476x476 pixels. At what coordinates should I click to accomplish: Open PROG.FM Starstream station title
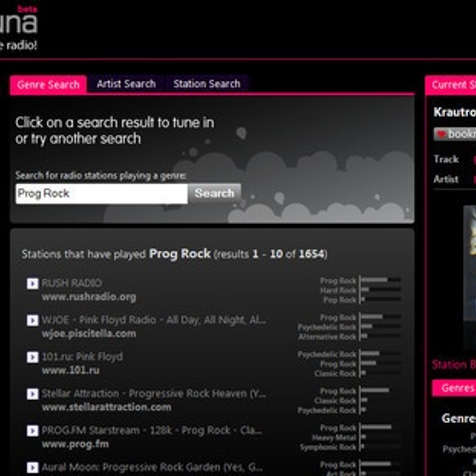[x=152, y=430]
